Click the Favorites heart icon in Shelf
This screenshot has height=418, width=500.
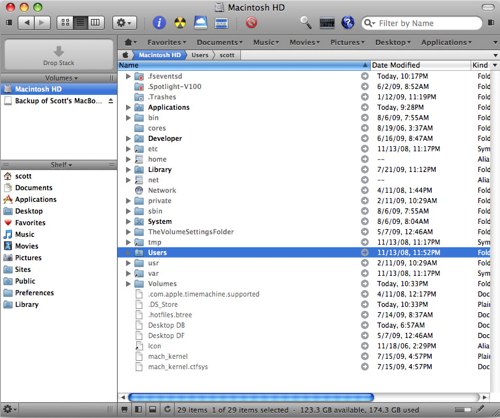click(x=8, y=223)
